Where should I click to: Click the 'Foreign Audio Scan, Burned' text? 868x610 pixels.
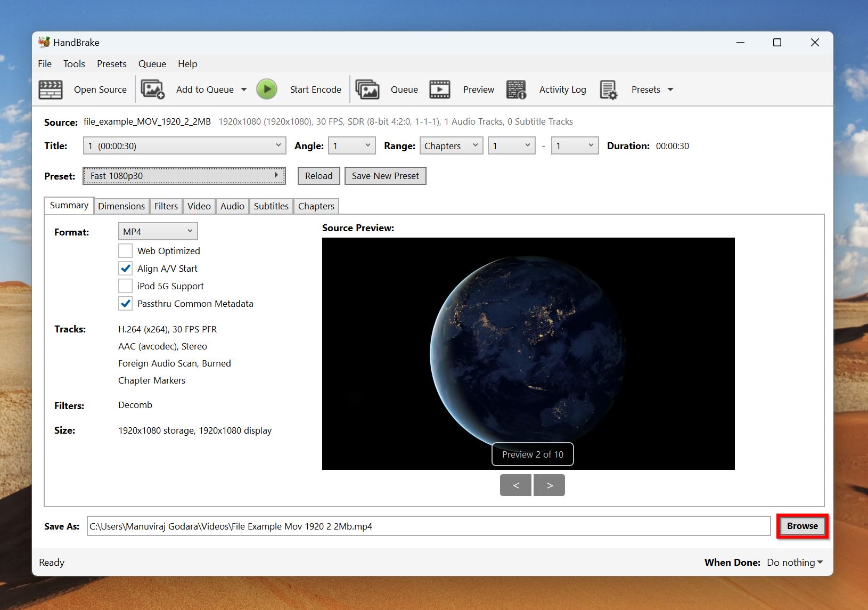(174, 363)
